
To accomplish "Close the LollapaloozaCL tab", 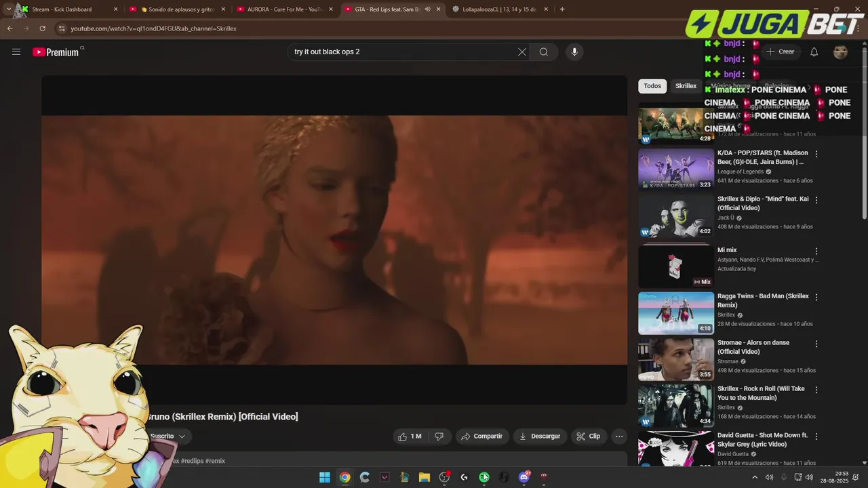I will click(546, 9).
